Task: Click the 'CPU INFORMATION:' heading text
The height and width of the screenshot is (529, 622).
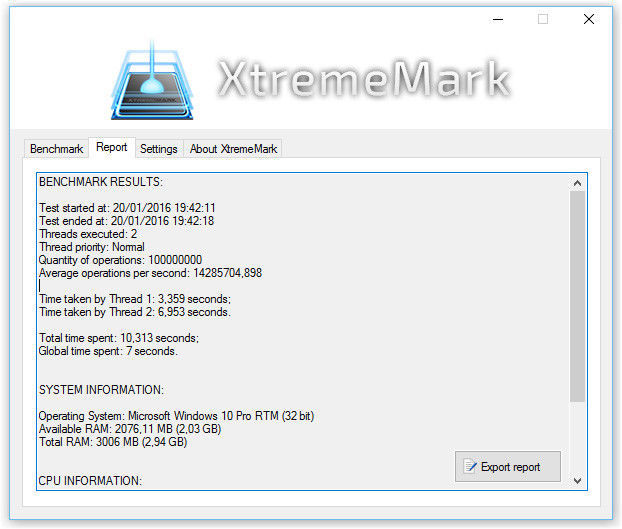Action: (90, 481)
